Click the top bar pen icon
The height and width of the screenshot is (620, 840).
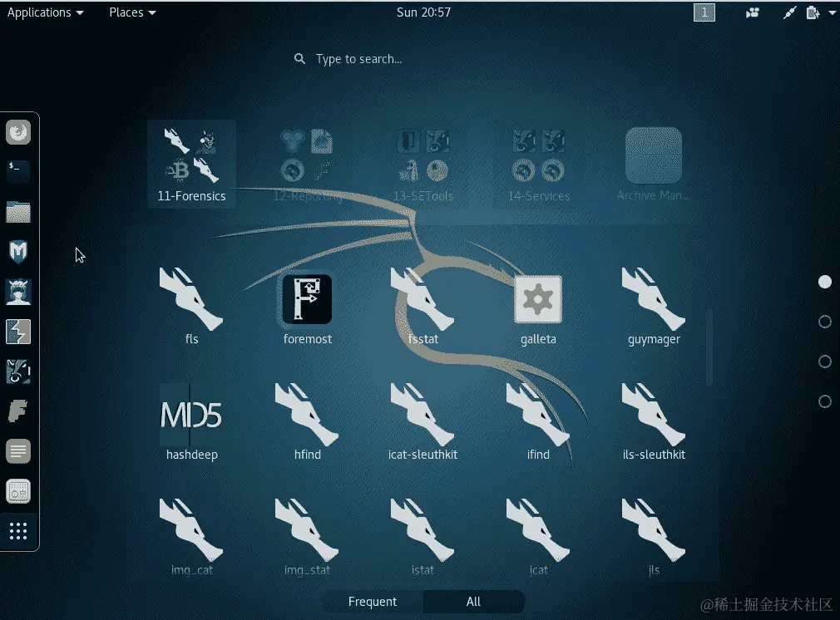pos(789,12)
